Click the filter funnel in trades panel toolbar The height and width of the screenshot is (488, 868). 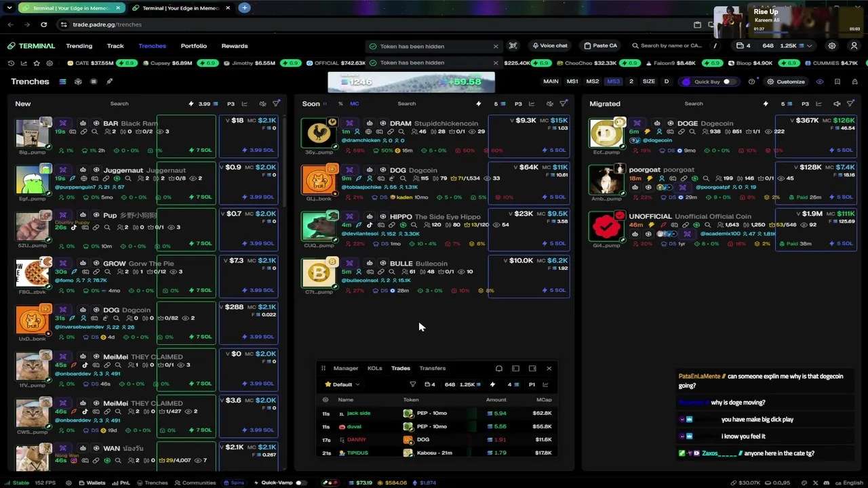point(412,384)
